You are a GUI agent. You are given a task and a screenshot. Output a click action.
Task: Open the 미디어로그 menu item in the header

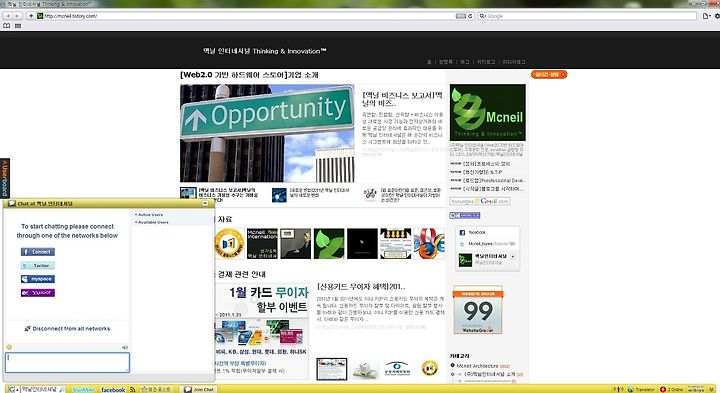point(514,62)
